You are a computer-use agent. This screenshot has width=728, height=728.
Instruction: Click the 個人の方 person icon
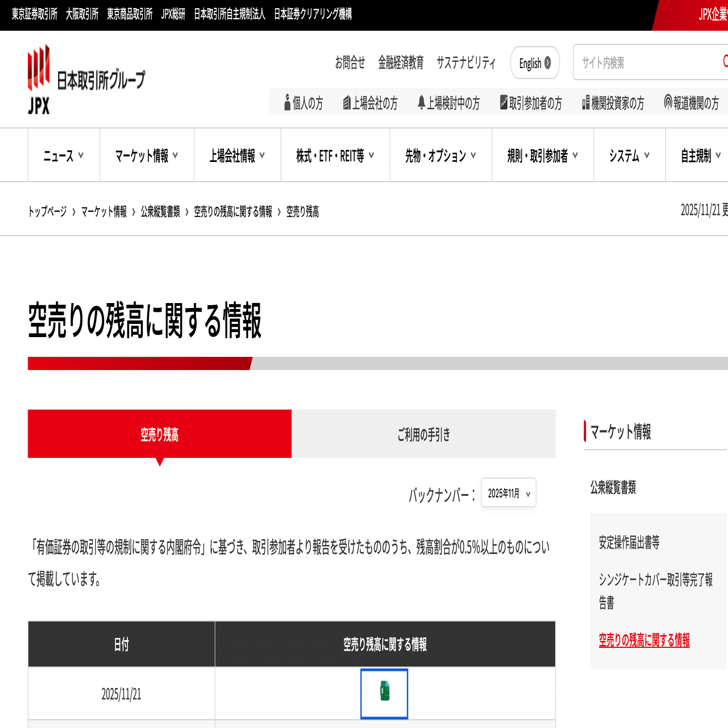pos(288,102)
